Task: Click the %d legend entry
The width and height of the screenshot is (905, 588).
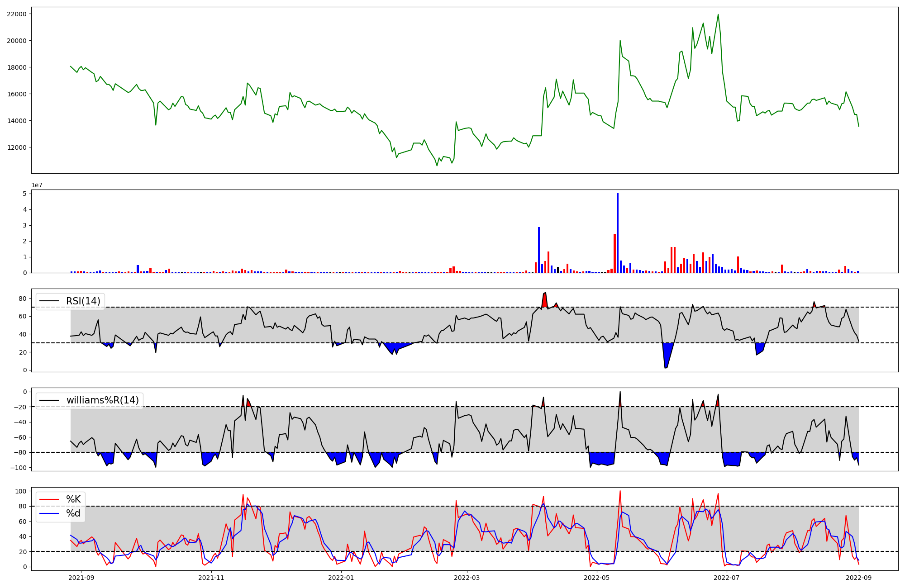Action: [73, 513]
